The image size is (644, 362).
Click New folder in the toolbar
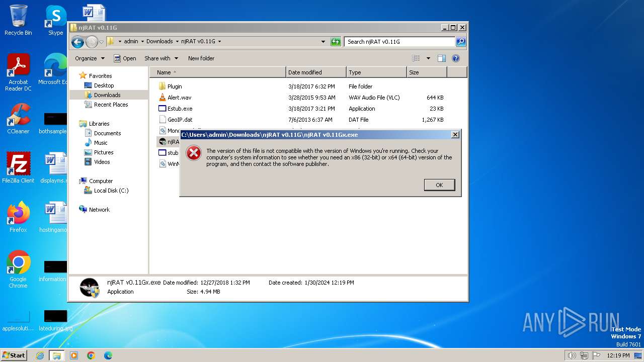point(201,58)
